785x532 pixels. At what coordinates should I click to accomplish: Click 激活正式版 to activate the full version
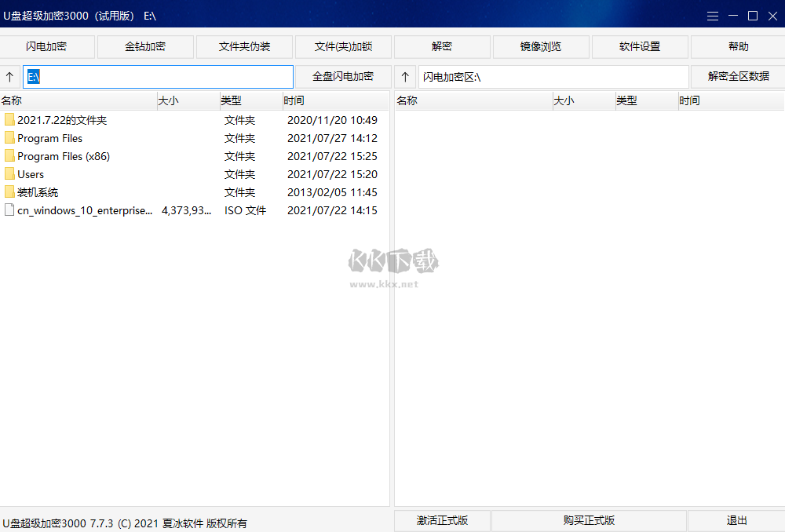click(x=442, y=520)
